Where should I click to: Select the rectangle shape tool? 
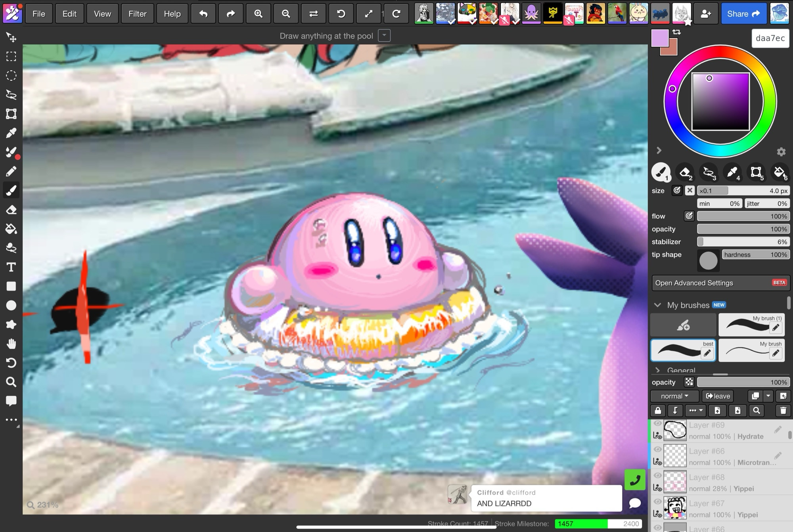point(11,286)
